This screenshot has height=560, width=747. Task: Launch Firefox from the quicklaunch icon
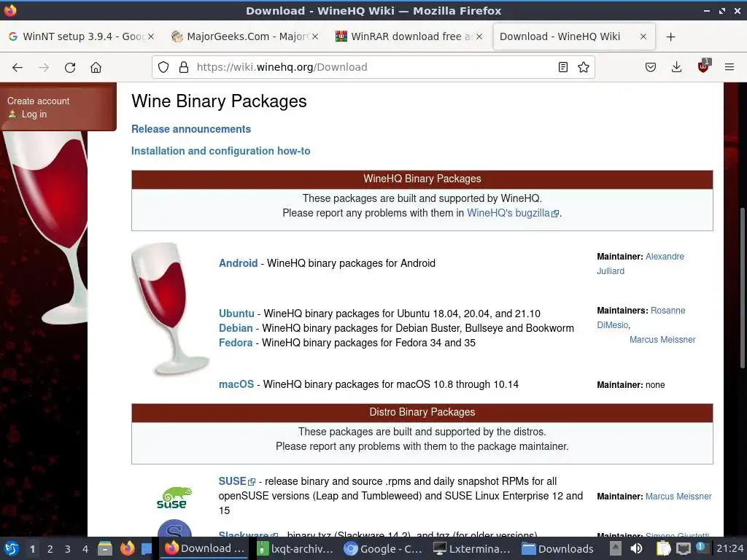(127, 548)
